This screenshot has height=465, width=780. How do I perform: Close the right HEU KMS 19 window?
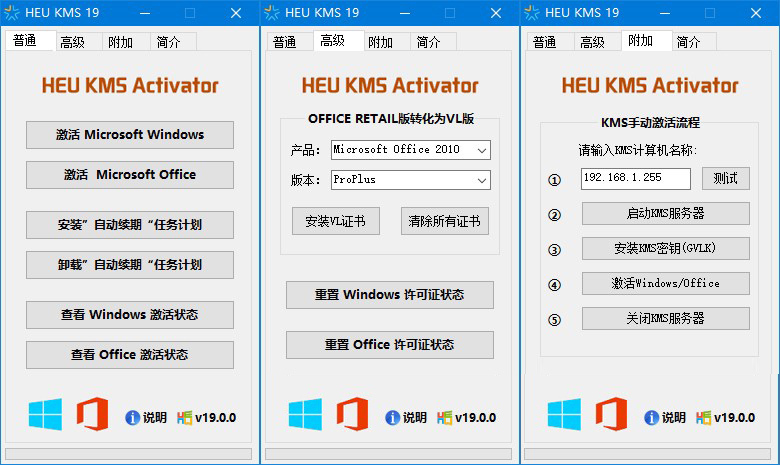click(x=756, y=13)
